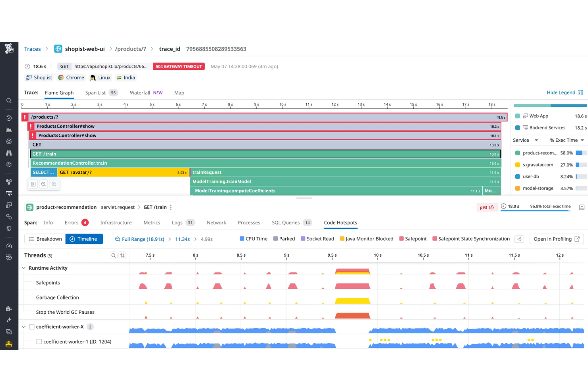Click the Hide Legend link
The height and width of the screenshot is (392, 588).
pos(562,92)
